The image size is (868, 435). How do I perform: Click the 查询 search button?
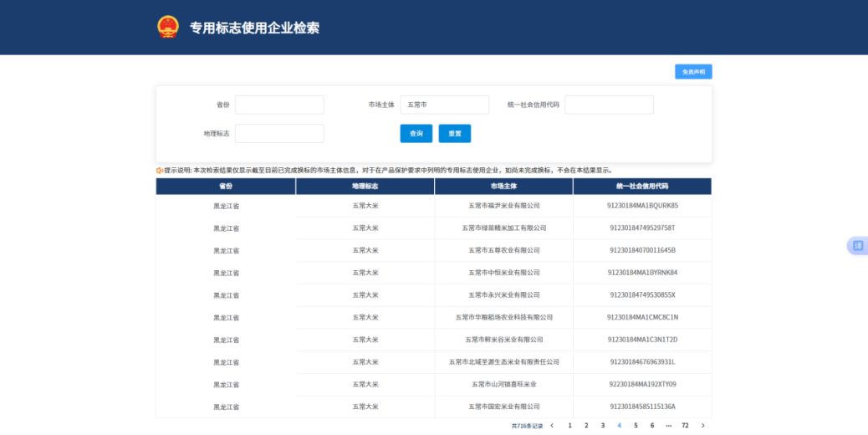416,134
